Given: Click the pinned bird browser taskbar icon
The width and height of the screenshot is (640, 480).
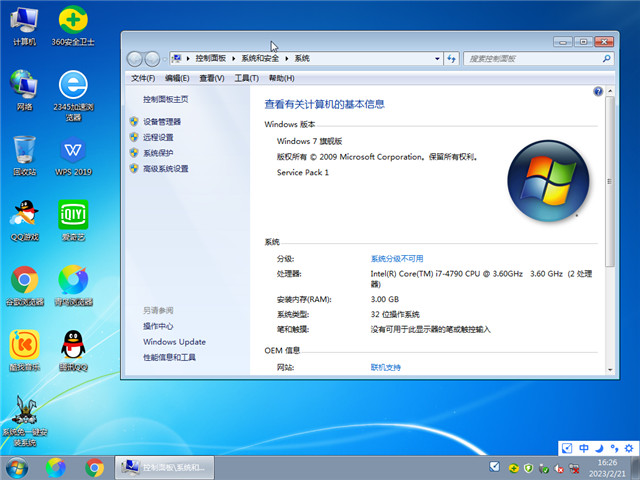Looking at the screenshot, I should 56,468.
